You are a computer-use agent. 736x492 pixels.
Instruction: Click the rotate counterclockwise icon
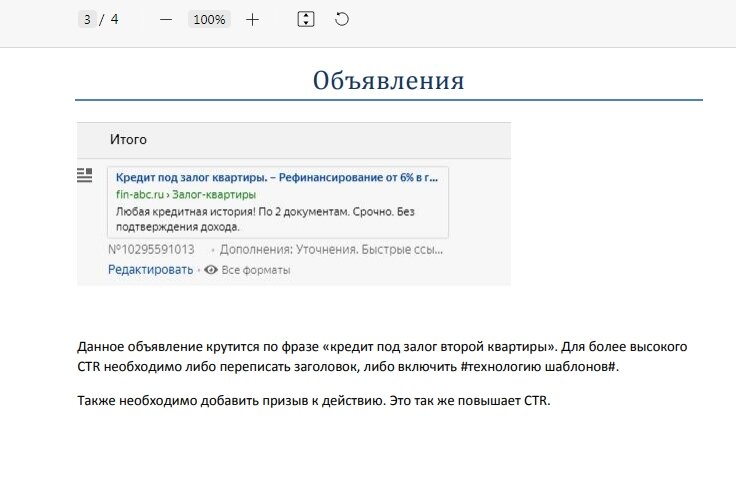click(x=342, y=19)
